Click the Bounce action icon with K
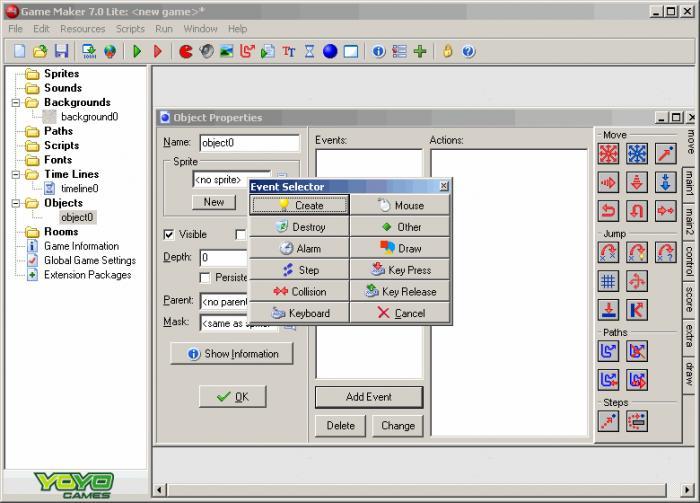Viewport: 700px width, 503px height. pyautogui.click(x=637, y=309)
